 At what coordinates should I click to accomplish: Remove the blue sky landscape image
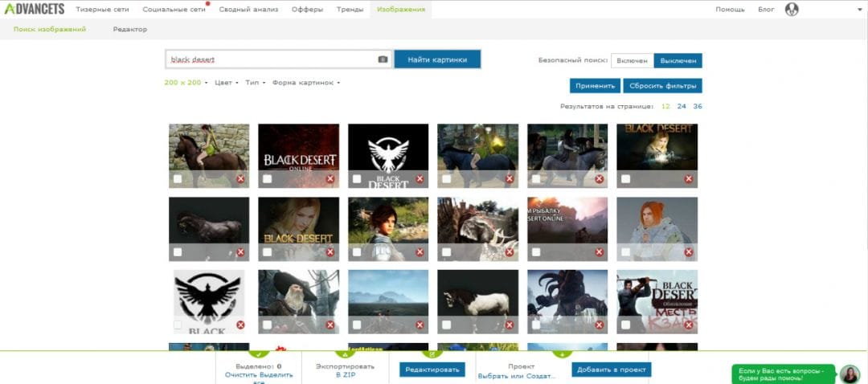pos(420,325)
